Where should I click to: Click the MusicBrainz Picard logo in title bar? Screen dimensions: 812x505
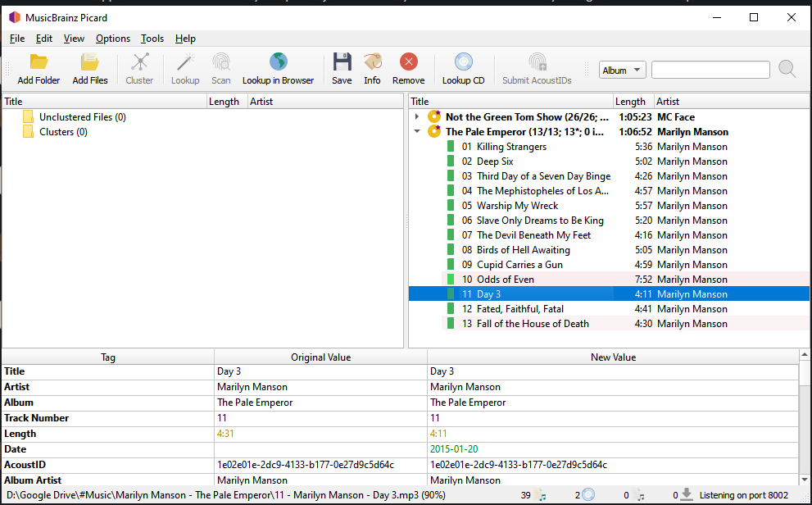[15, 17]
